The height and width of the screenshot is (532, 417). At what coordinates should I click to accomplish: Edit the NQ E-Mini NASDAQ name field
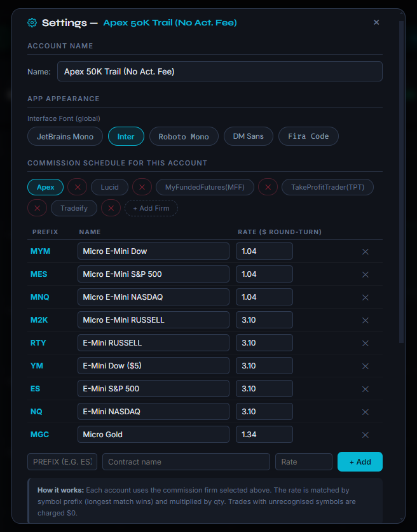pos(153,412)
